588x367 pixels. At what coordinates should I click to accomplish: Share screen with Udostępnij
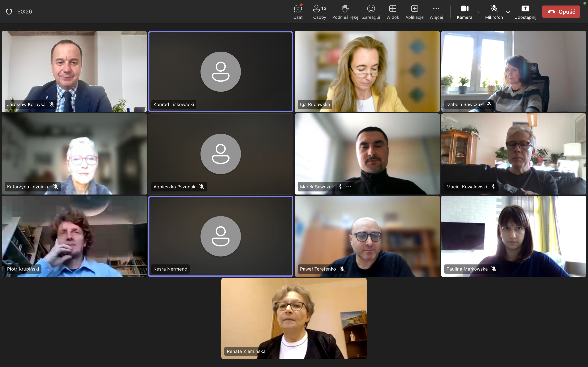tap(525, 12)
